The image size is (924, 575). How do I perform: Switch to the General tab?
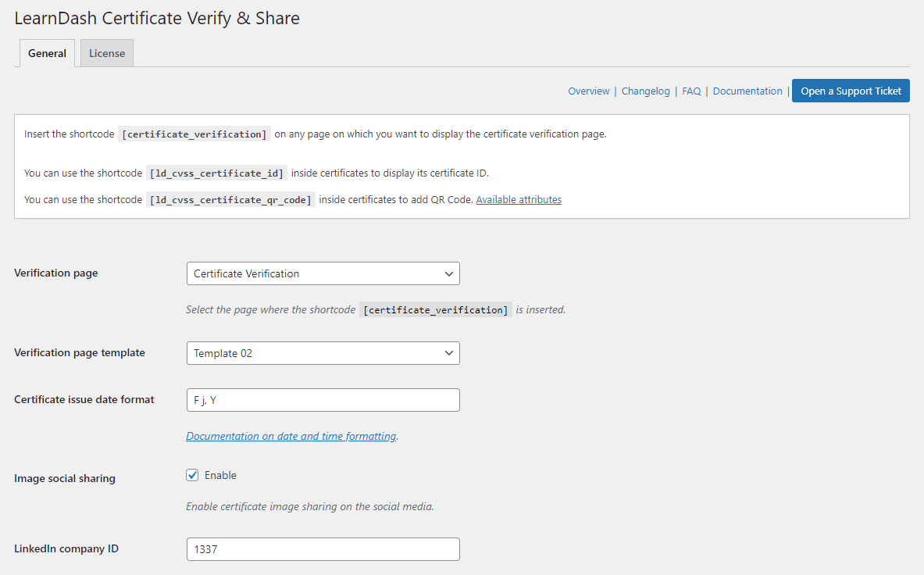47,53
